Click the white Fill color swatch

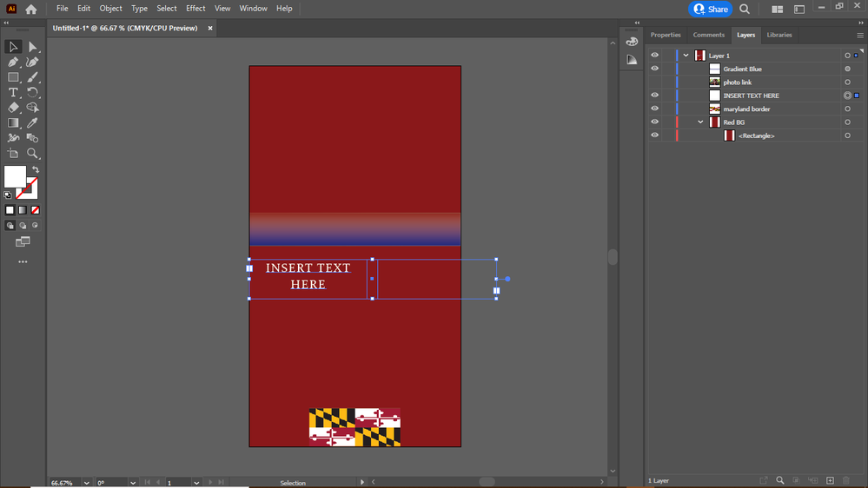(x=15, y=176)
